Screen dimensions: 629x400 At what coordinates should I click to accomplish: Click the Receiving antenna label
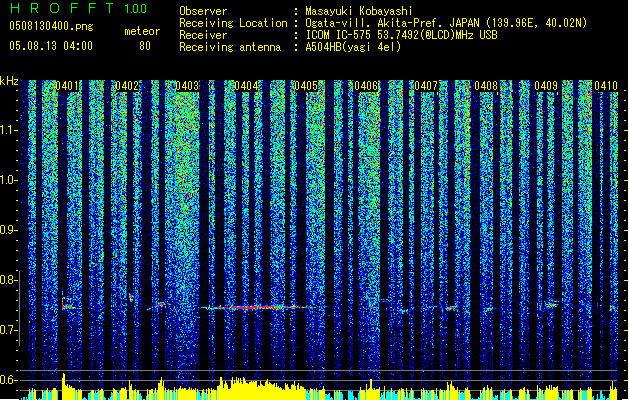pyautogui.click(x=230, y=47)
